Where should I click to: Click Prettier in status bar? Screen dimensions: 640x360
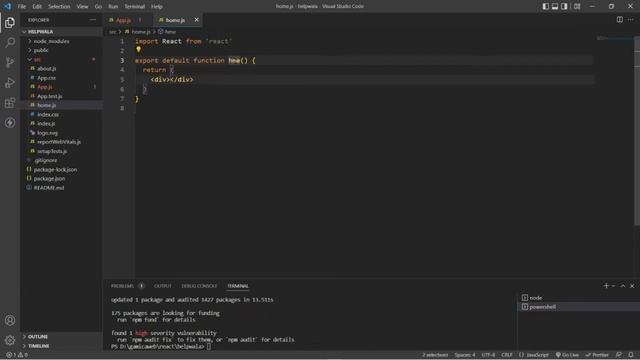[597, 355]
